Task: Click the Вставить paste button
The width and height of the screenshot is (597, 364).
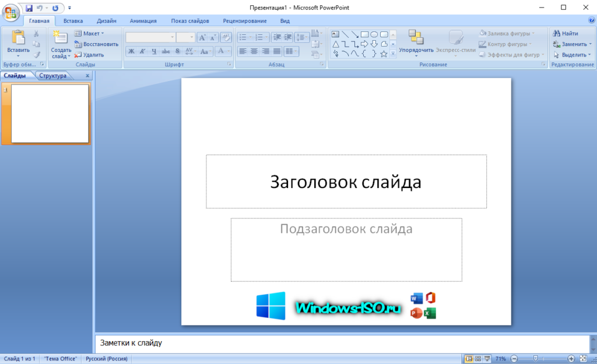Action: pos(18,44)
